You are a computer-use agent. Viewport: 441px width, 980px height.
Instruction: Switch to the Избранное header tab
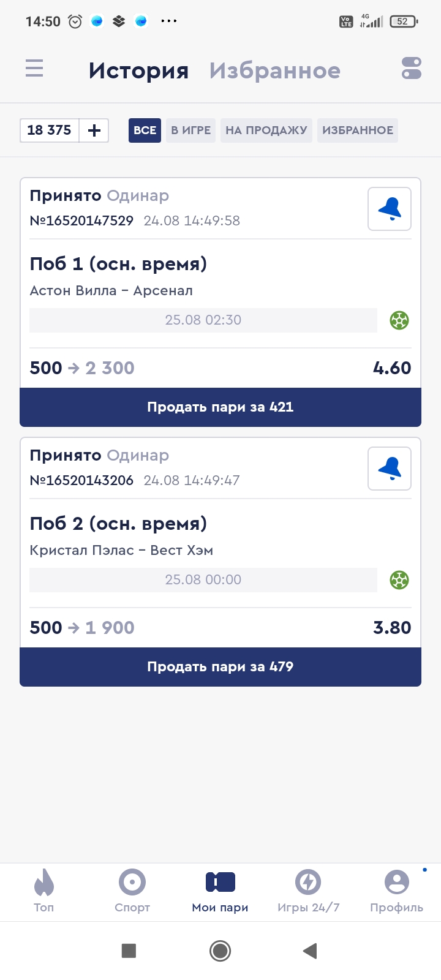point(275,71)
